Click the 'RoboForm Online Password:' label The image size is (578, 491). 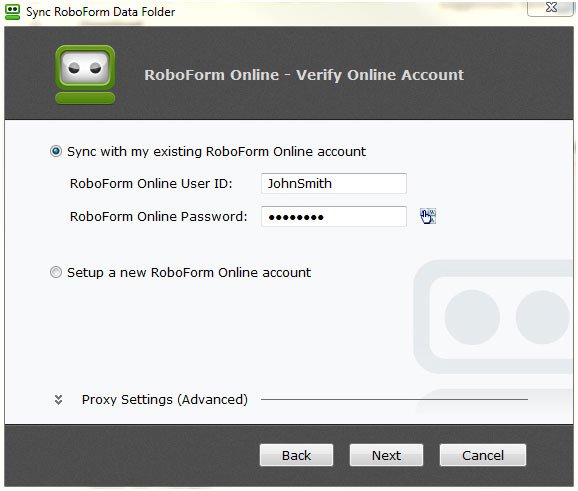click(159, 216)
